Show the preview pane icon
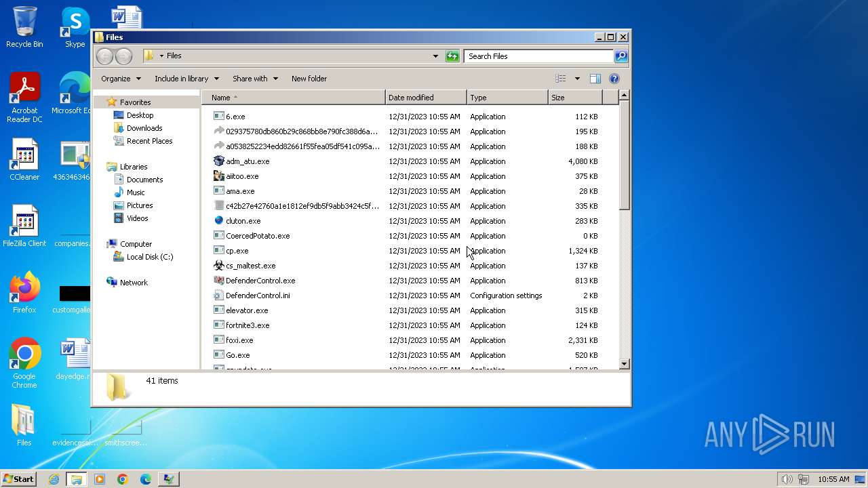Screen dimensions: 868x488 tap(595, 79)
